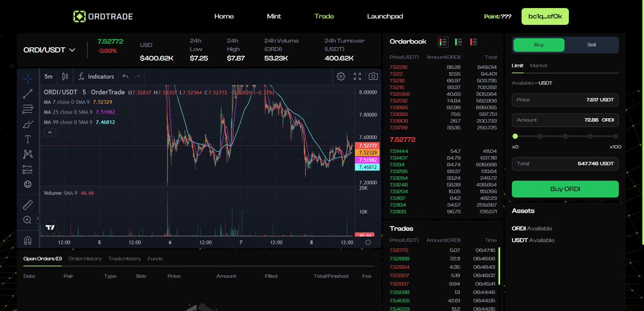
Task: Switch to the Order History tab
Action: pyautogui.click(x=85, y=259)
